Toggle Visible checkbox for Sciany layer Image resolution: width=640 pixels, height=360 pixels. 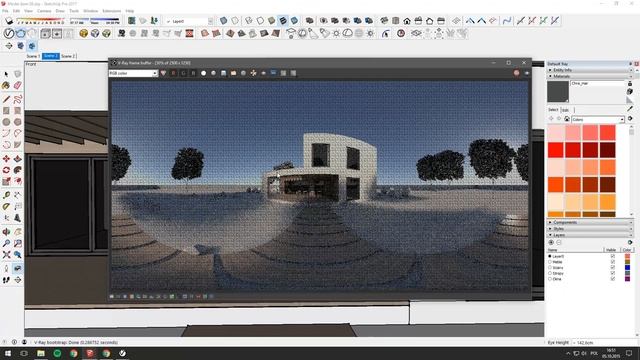tap(613, 268)
